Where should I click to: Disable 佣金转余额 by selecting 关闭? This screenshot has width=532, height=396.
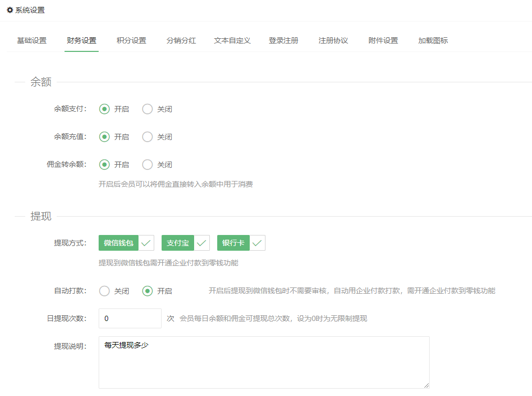pos(148,165)
